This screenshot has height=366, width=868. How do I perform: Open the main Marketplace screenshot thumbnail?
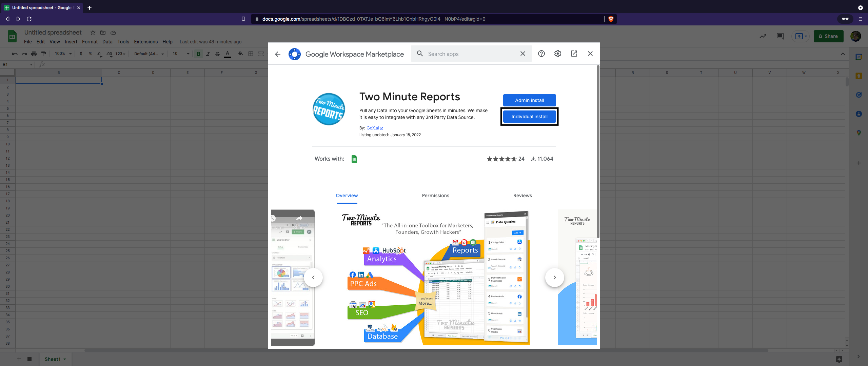tap(436, 278)
